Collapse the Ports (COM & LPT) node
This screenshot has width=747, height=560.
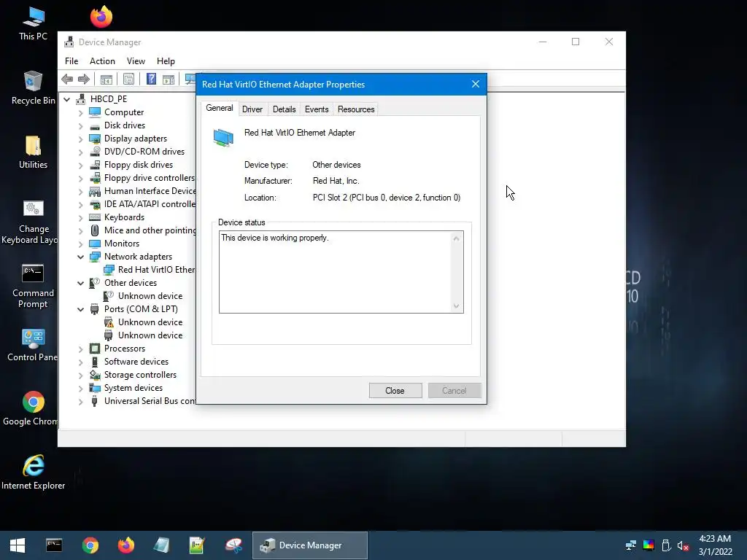(x=80, y=309)
